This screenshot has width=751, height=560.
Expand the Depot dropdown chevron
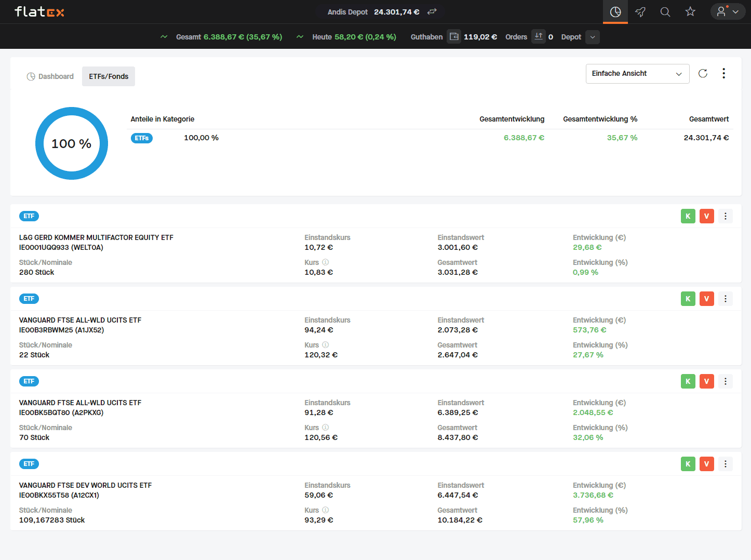coord(593,37)
